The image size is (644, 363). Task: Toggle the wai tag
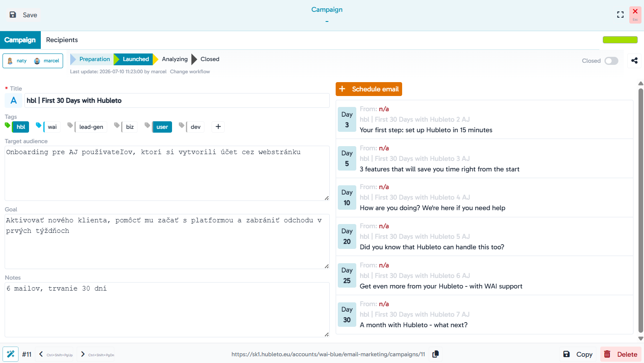[x=52, y=127]
